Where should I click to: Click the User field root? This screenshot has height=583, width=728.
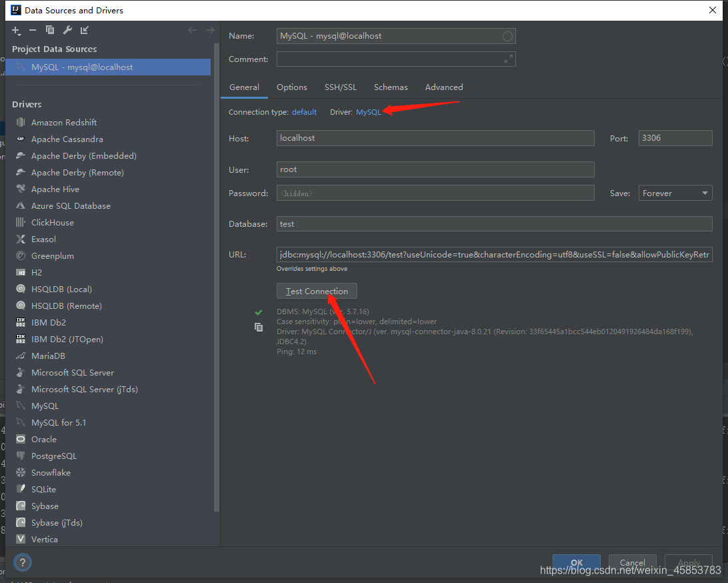point(435,169)
